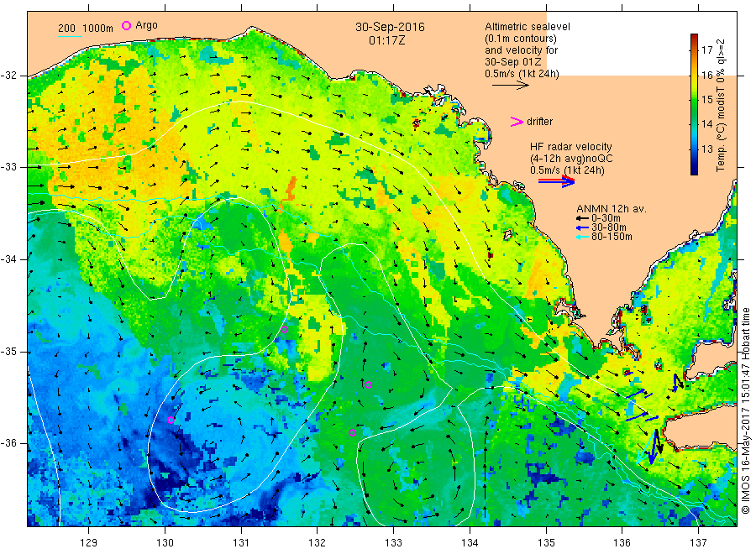Click the 200 1000m depth contour label
This screenshot has height=554, width=756.
86,29
